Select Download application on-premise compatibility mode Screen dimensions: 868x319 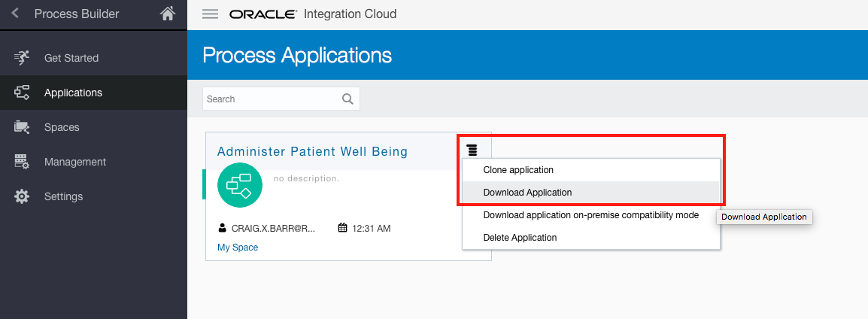(590, 215)
